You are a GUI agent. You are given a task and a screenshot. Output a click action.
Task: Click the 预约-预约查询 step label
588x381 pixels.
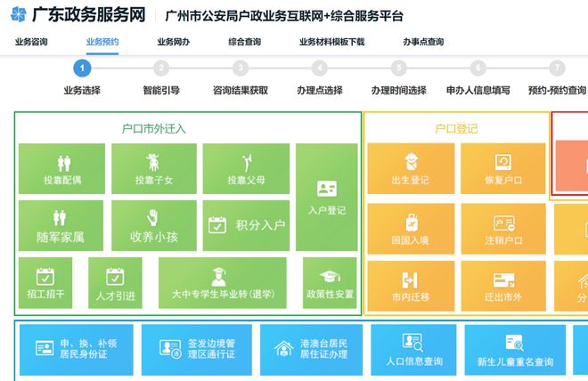point(557,90)
